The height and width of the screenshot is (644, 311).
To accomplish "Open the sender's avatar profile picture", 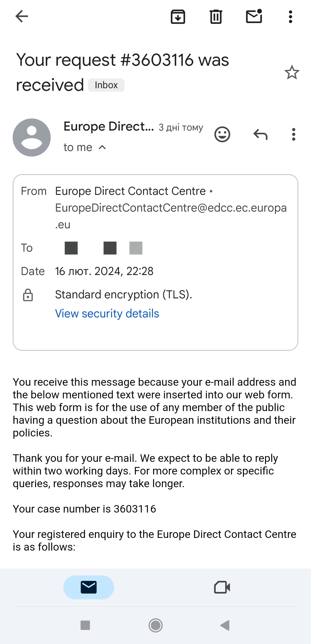I will tap(32, 138).
